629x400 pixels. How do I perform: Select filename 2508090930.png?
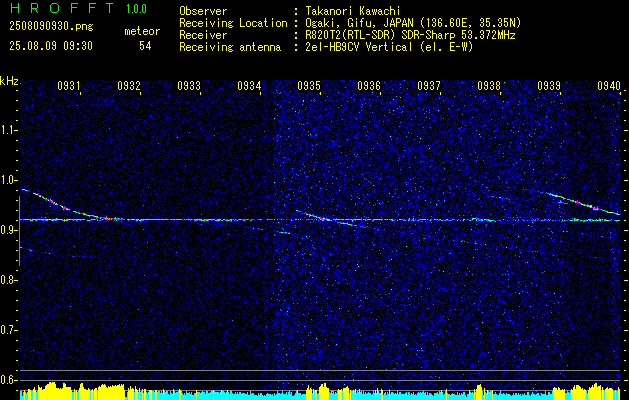(51, 27)
